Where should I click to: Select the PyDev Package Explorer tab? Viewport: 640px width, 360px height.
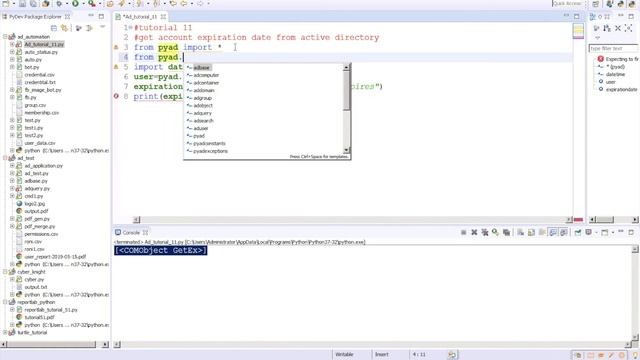point(36,17)
